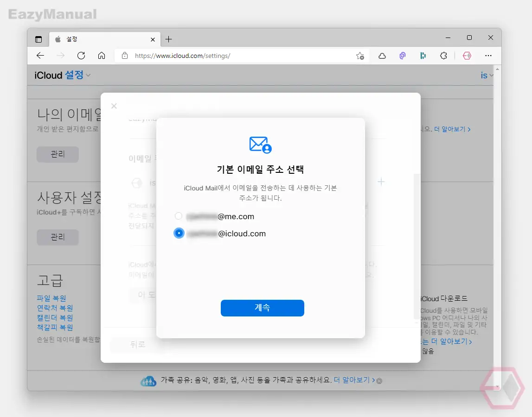Select the @me.com email radio option

coord(179,216)
